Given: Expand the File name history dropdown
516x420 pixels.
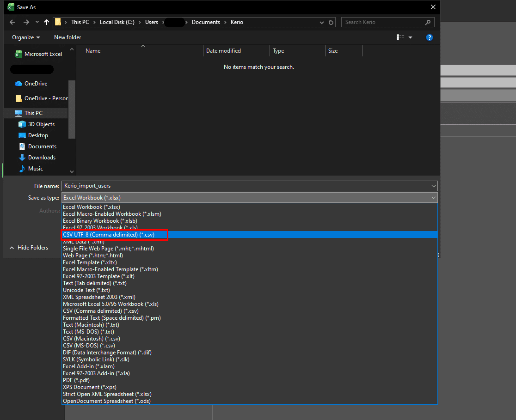Looking at the screenshot, I should [433, 186].
